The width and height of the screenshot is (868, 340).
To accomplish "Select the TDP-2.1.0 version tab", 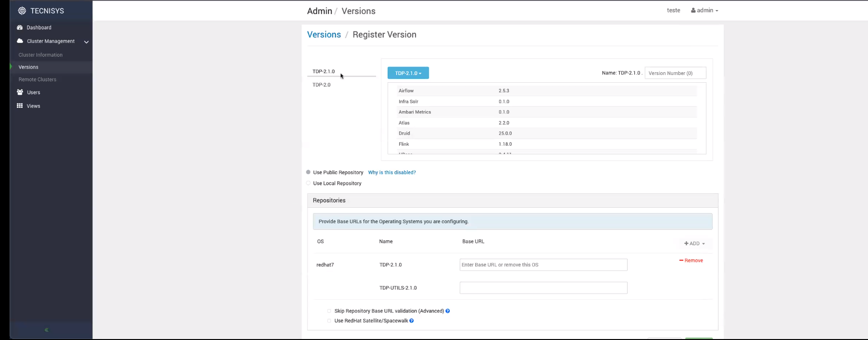I will tap(324, 71).
